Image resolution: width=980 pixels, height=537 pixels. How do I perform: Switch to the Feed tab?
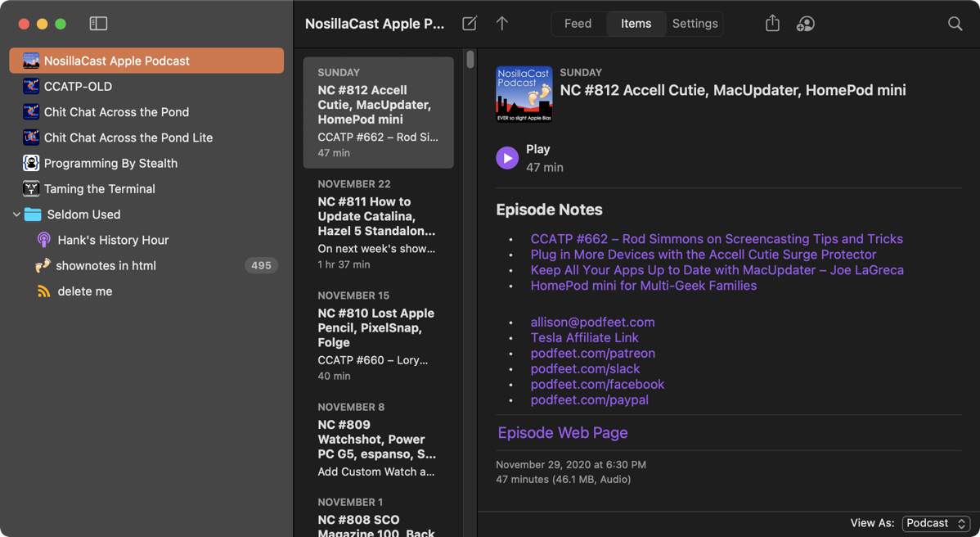coord(578,24)
